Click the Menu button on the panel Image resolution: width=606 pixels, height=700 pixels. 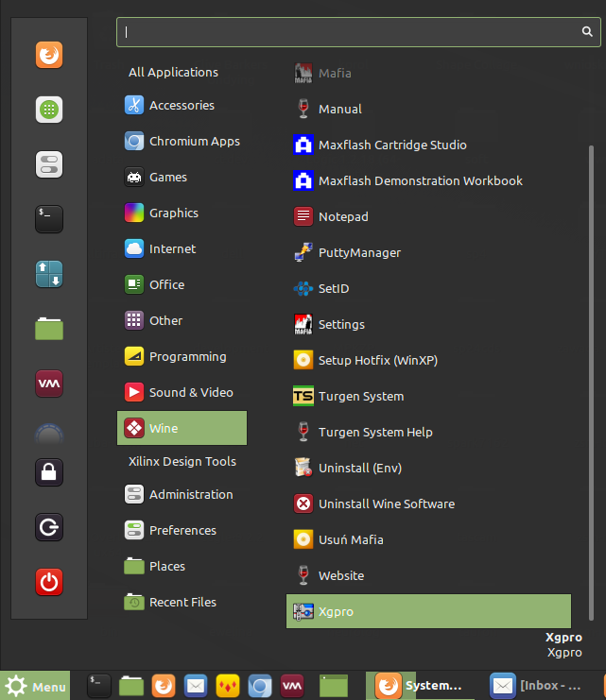click(x=35, y=686)
